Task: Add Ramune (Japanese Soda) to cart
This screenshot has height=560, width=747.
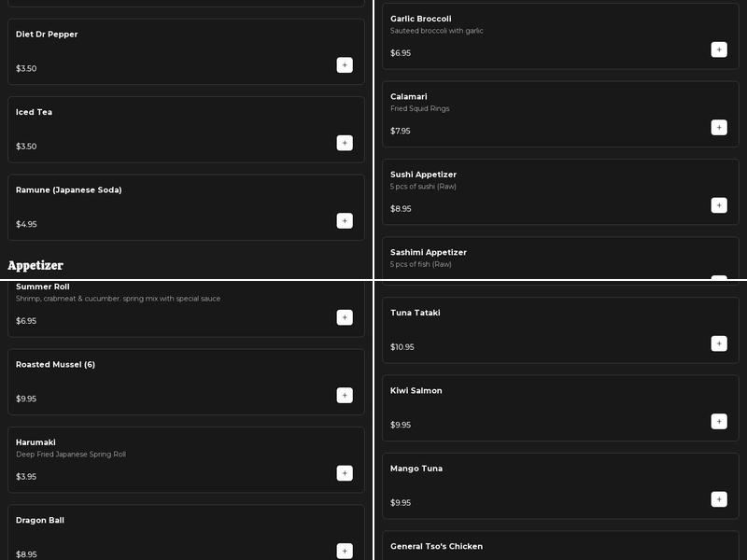Action: 345,221
